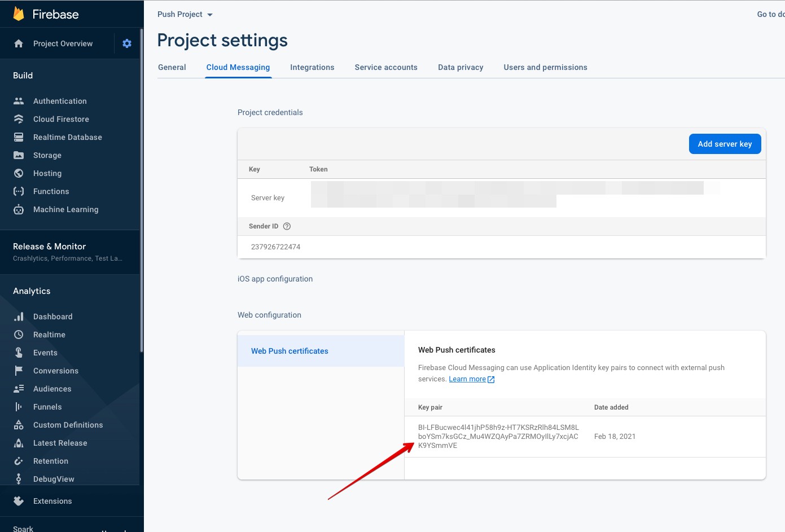The height and width of the screenshot is (532, 785).
Task: Click the Web Push key pair string
Action: coord(498,437)
